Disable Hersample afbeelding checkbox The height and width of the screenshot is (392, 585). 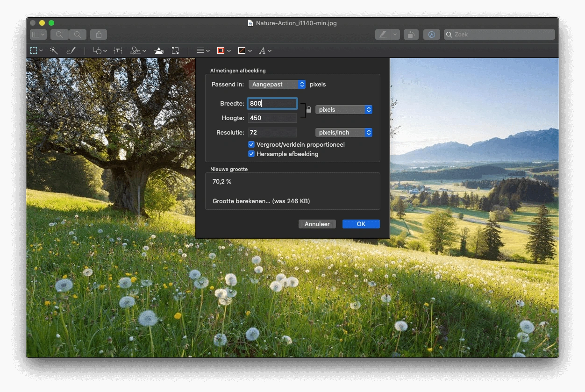point(251,154)
